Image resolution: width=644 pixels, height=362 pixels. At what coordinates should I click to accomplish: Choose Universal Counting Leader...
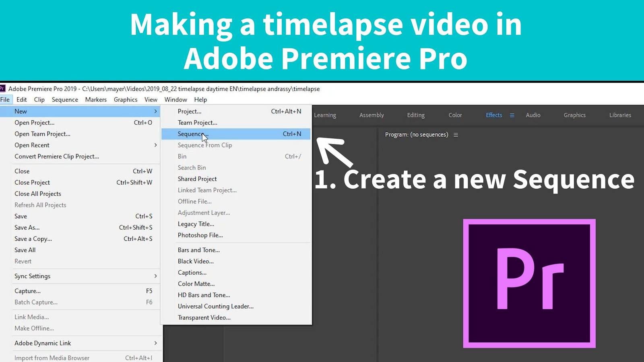pyautogui.click(x=236, y=306)
